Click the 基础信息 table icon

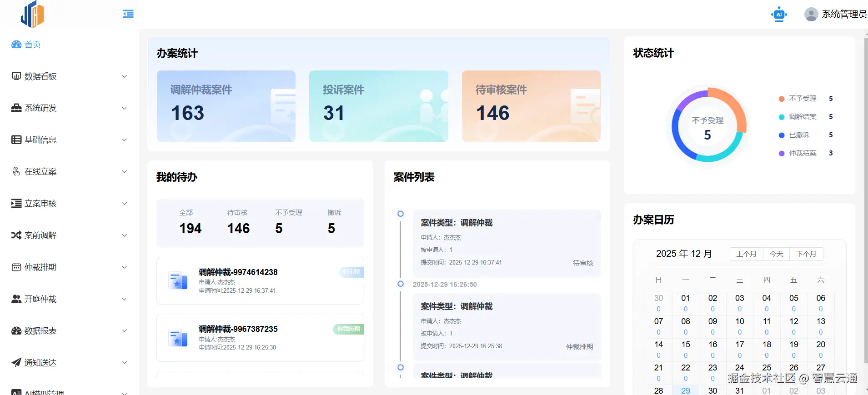point(16,140)
